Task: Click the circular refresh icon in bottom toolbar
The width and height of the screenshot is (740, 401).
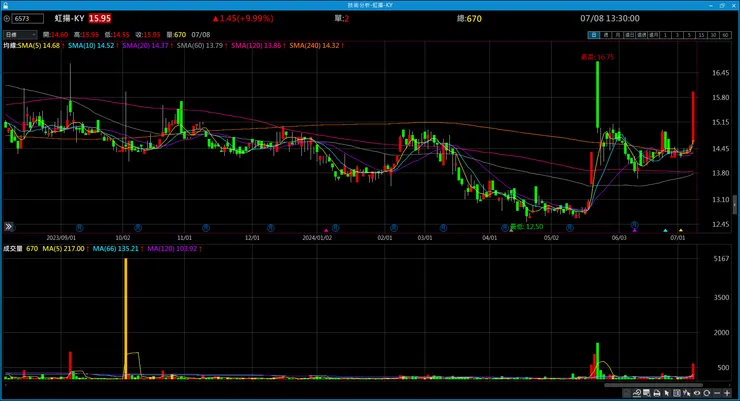Action: point(706,393)
